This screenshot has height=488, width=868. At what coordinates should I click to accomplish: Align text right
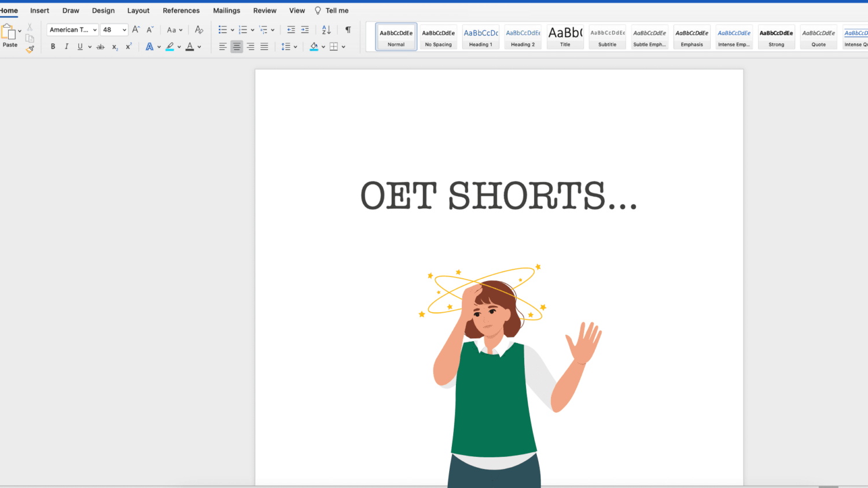tap(251, 47)
